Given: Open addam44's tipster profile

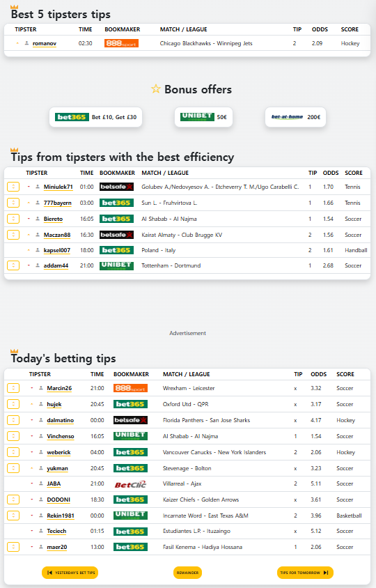Looking at the screenshot, I should (x=56, y=265).
